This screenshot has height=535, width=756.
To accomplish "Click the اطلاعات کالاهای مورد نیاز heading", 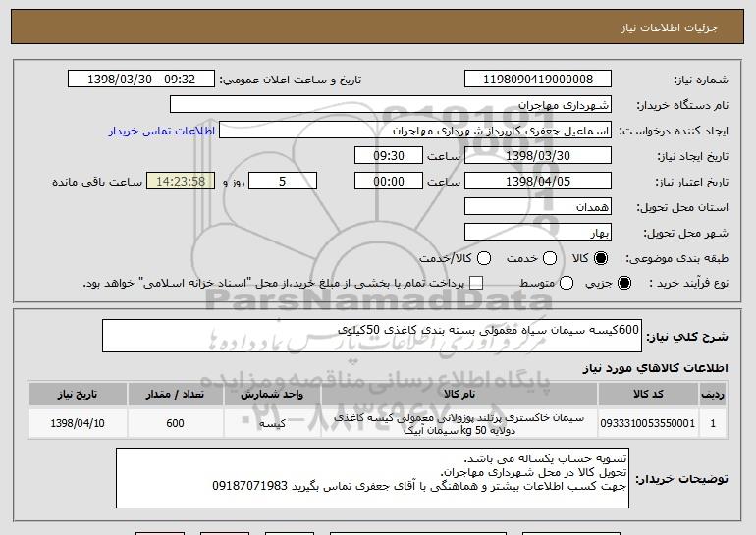I will pos(655,368).
